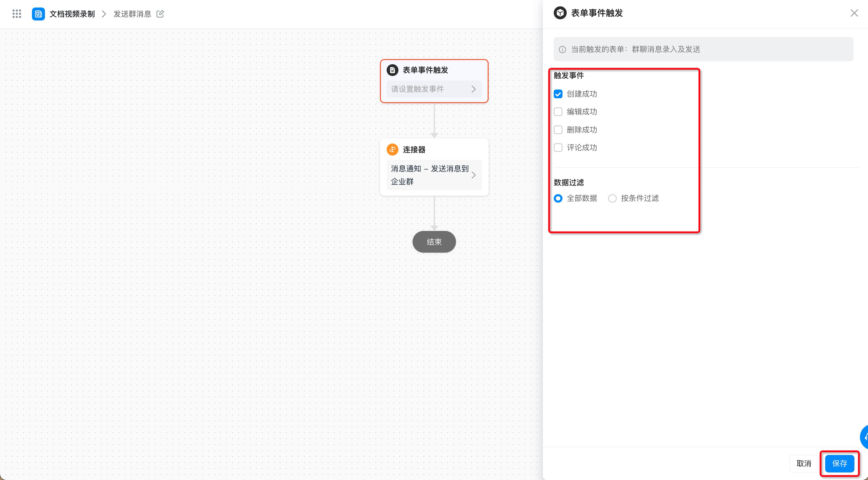
Task: Open 请设置触发事件 field in trigger node
Action: coord(434,89)
